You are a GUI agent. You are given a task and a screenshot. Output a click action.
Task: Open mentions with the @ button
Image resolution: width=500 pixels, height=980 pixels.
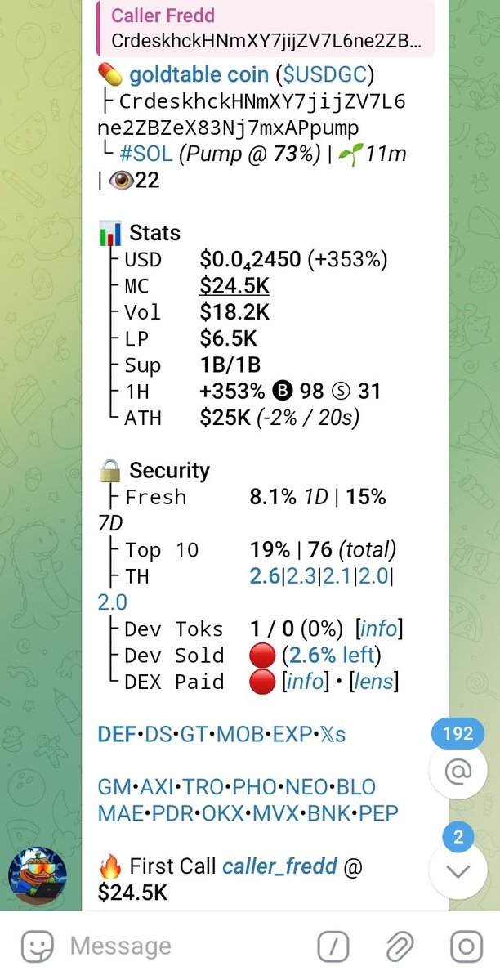[x=458, y=771]
